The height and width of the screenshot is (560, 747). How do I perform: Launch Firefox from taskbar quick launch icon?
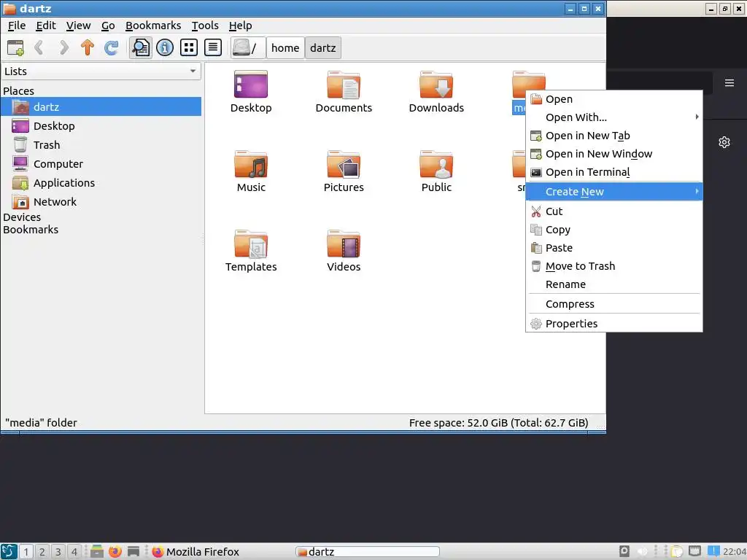[115, 551]
